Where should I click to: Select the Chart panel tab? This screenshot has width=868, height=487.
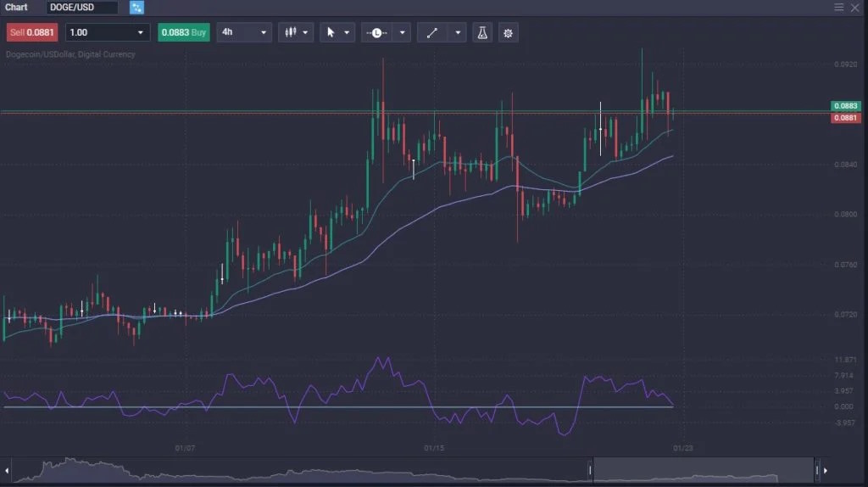[x=16, y=8]
